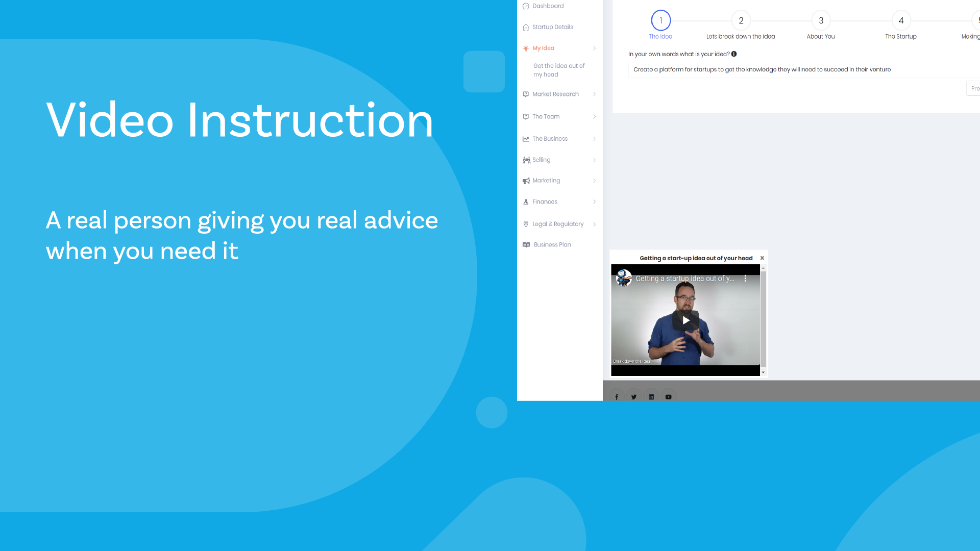Open the video three-dot options menu
The image size is (980, 551).
(x=745, y=279)
